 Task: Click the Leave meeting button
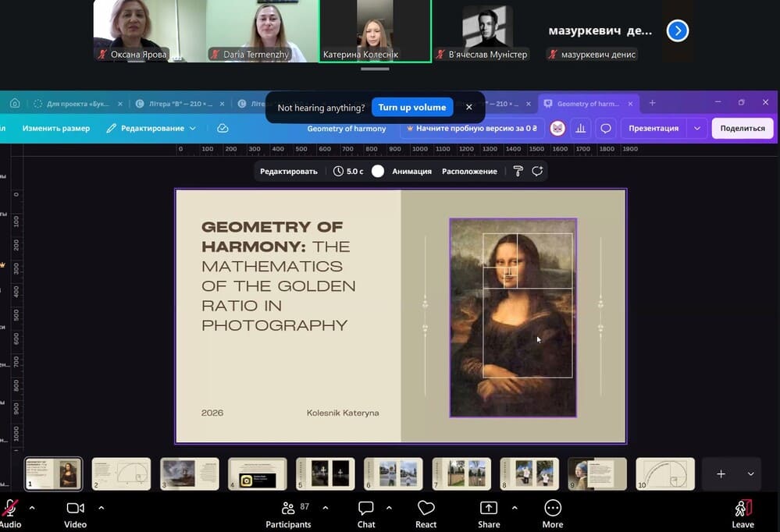(x=743, y=513)
